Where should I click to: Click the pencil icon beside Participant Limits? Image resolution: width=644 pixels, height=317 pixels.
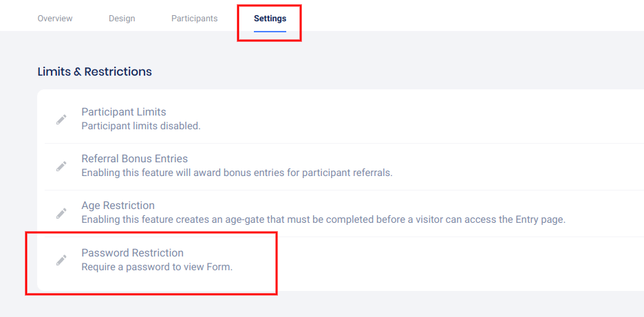[61, 120]
